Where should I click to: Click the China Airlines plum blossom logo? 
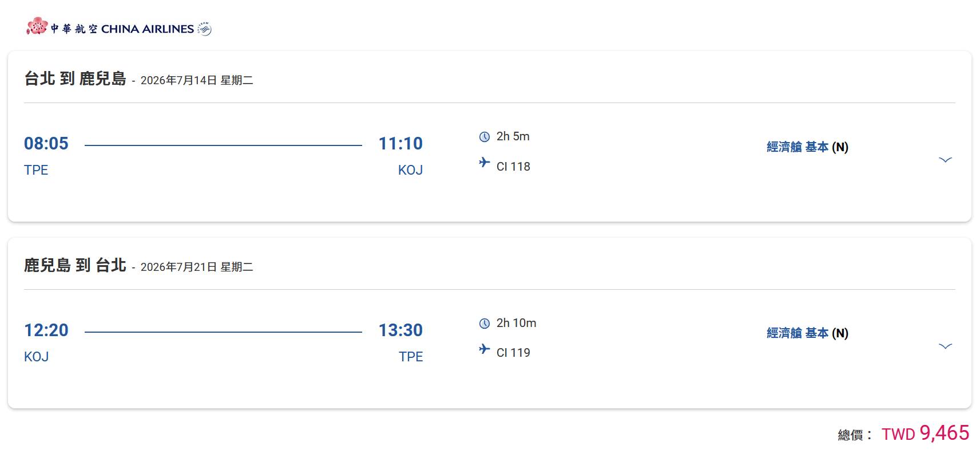point(37,26)
